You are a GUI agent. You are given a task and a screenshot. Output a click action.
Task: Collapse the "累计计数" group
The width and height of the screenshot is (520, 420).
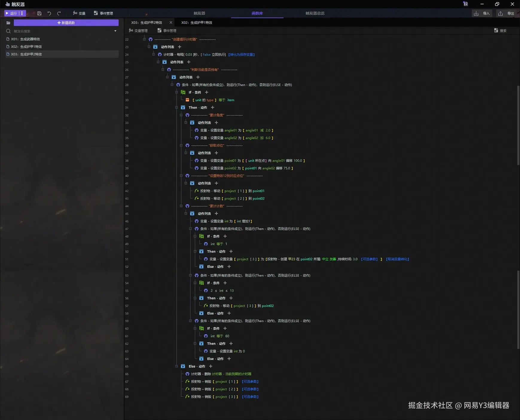tap(182, 206)
